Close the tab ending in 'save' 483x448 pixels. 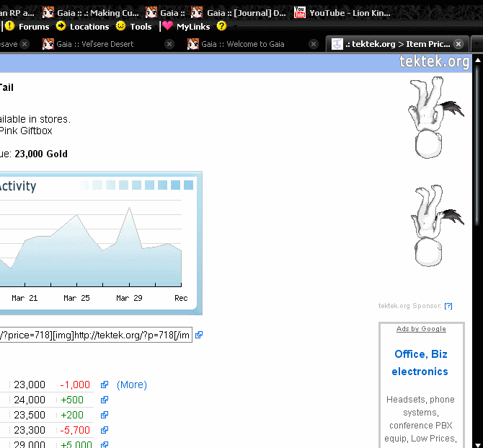tap(25, 44)
